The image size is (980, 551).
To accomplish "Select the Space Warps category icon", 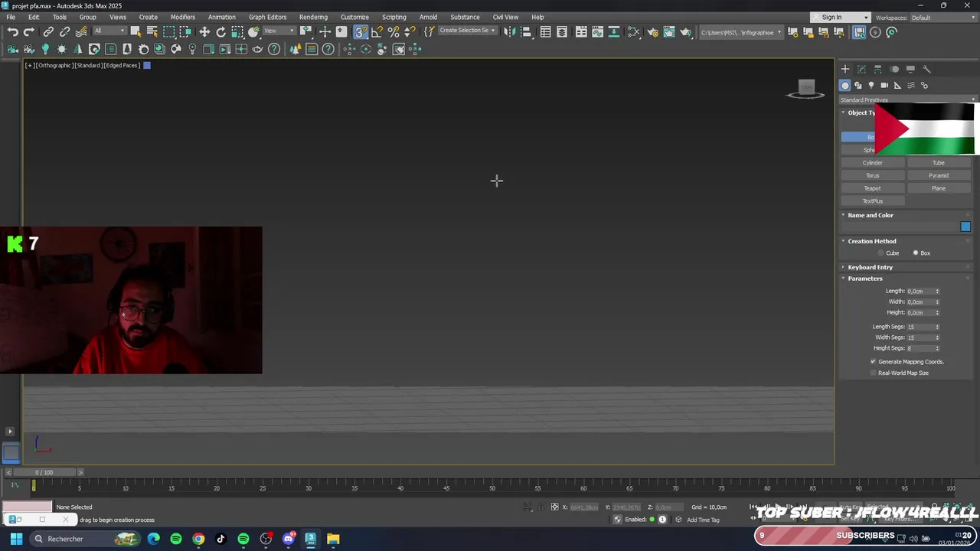I will click(911, 86).
